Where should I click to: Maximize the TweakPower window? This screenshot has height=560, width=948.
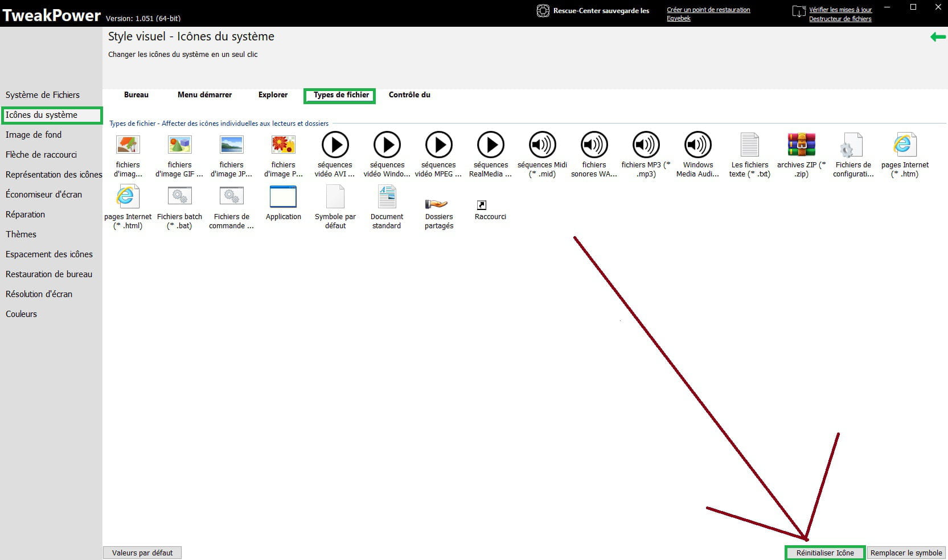[913, 7]
